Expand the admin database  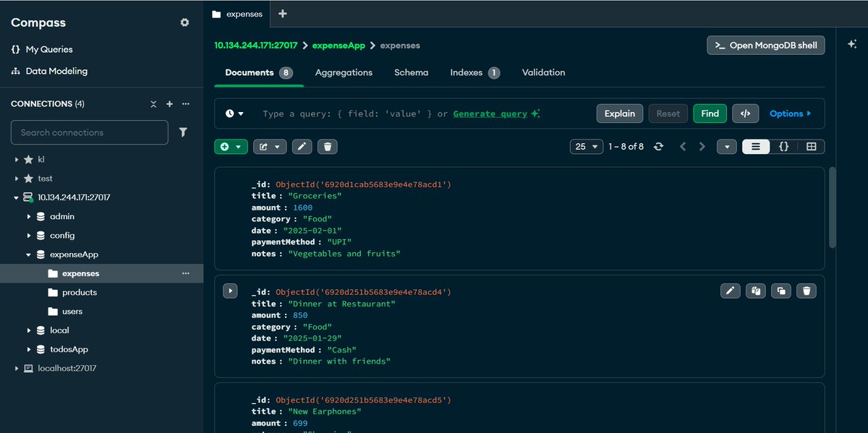coord(29,216)
